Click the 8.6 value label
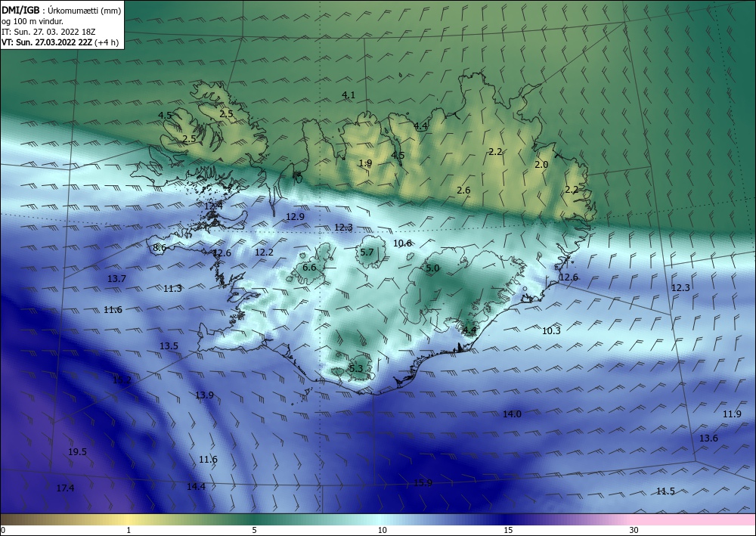This screenshot has height=536, width=756. coord(160,247)
